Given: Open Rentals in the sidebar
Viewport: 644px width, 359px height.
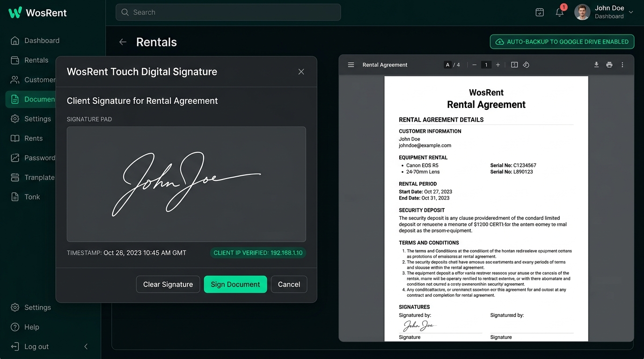Looking at the screenshot, I should coord(30,60).
